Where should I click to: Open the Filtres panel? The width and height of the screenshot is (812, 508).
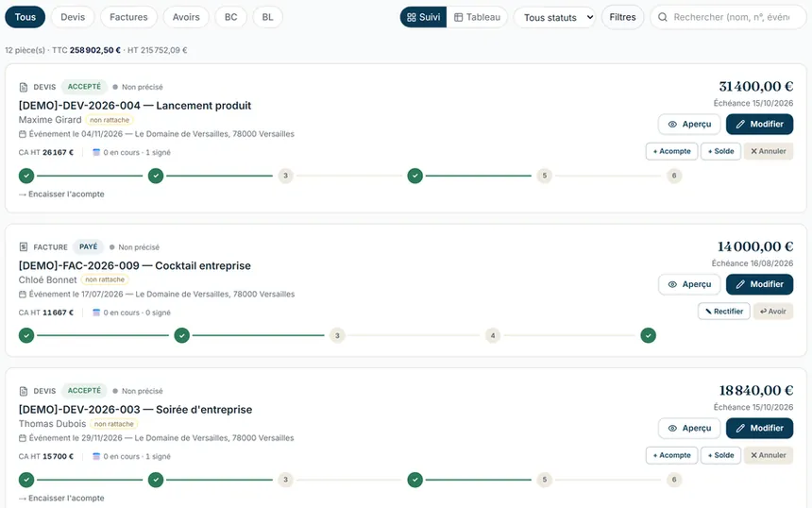click(622, 17)
